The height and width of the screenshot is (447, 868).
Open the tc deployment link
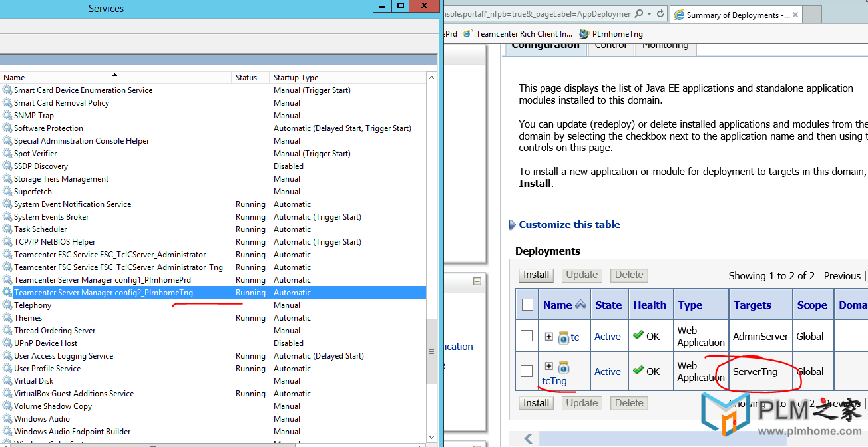[x=575, y=337]
